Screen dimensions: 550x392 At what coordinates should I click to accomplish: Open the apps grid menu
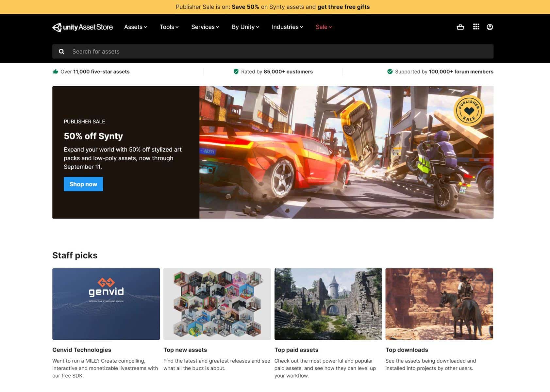(x=476, y=27)
